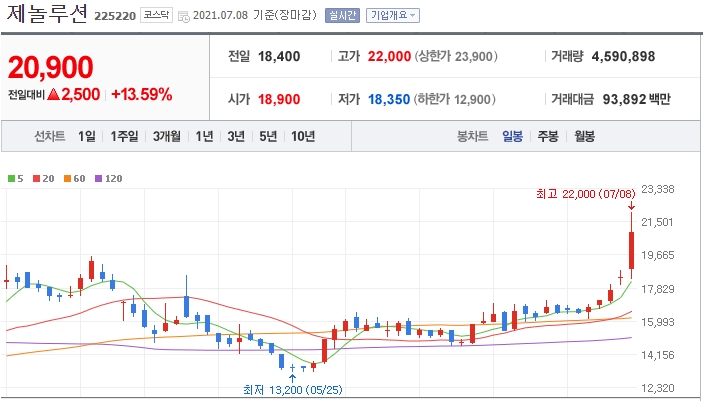
Task: Click the purple 120-day moving average swatch
Action: click(x=98, y=179)
